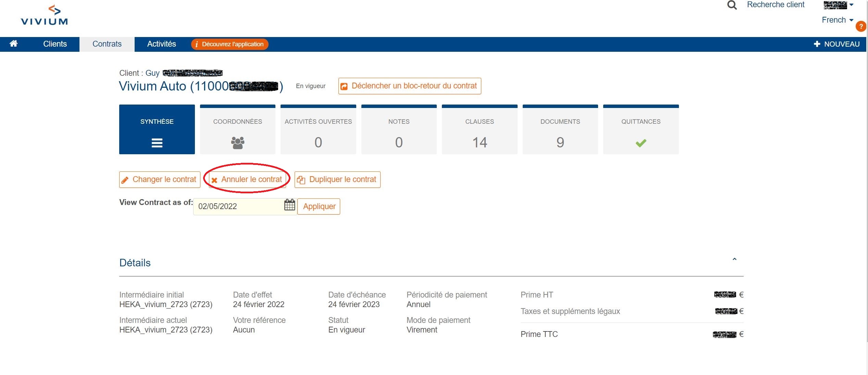Select the Date d'échéance value 24 février 2023

[x=354, y=304]
